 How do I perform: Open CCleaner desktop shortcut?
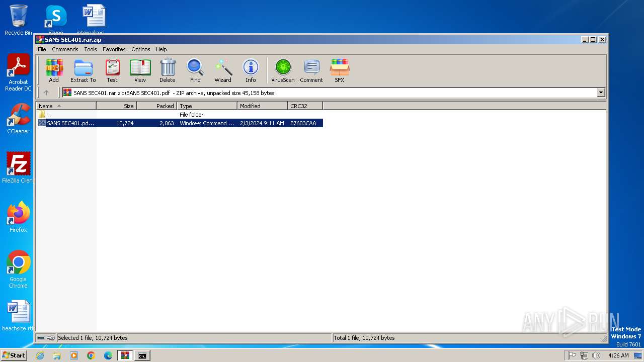tap(18, 119)
